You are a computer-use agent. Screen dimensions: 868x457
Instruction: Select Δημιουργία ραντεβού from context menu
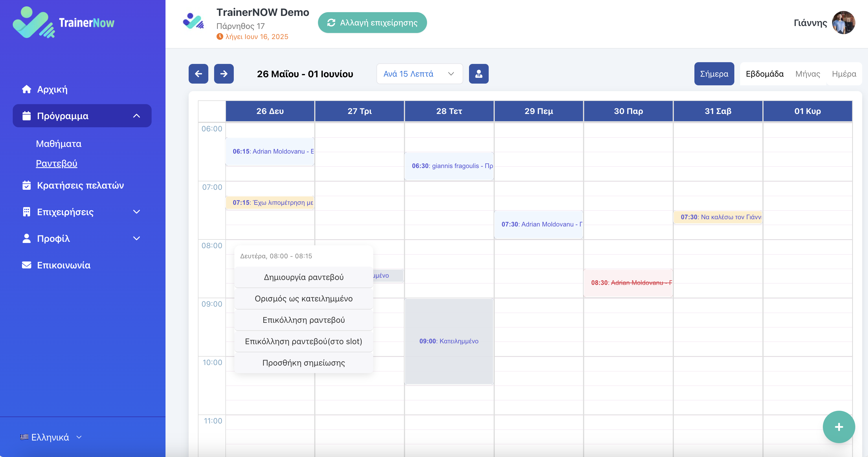tap(304, 277)
